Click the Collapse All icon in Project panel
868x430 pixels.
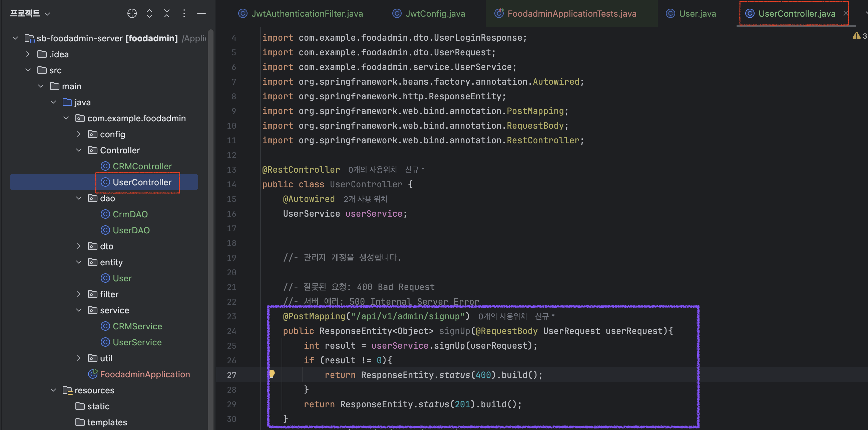tap(167, 13)
